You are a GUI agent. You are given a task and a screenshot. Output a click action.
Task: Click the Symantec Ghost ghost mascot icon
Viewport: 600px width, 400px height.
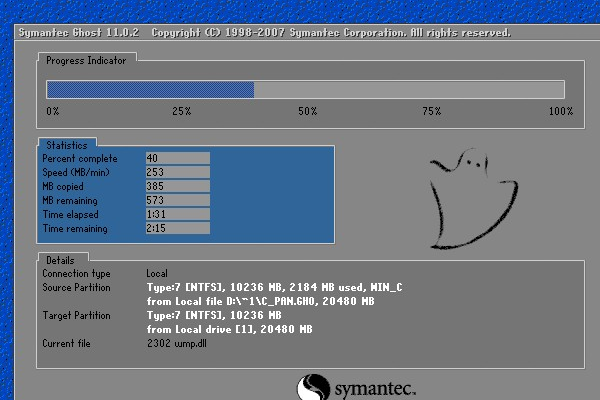[x=474, y=199]
